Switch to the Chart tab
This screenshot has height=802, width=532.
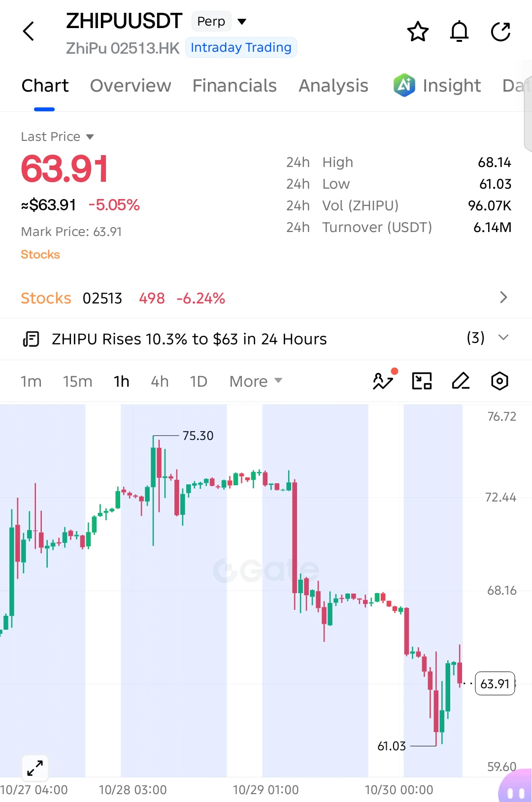click(x=45, y=86)
